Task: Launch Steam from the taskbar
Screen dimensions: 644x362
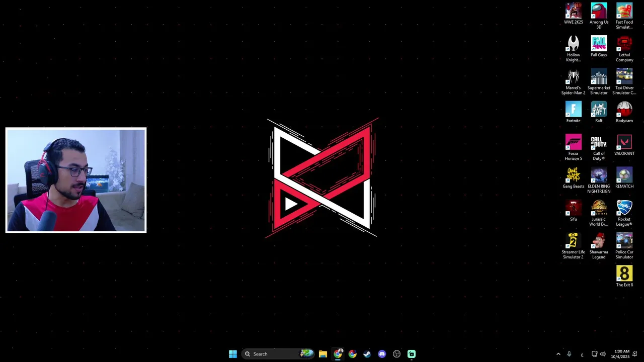Action: click(x=367, y=354)
